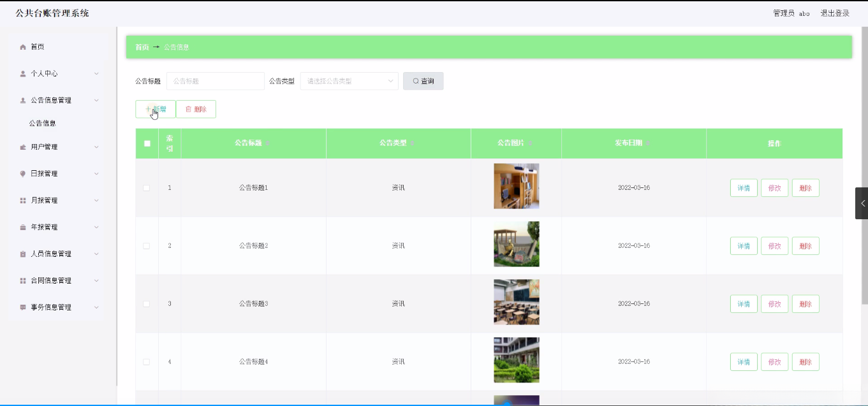Click the classroom image in 公告标题3 row

tap(517, 302)
